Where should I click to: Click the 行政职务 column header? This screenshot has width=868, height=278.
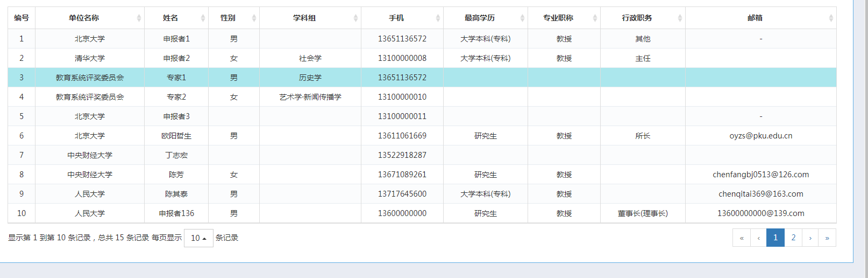tap(643, 18)
